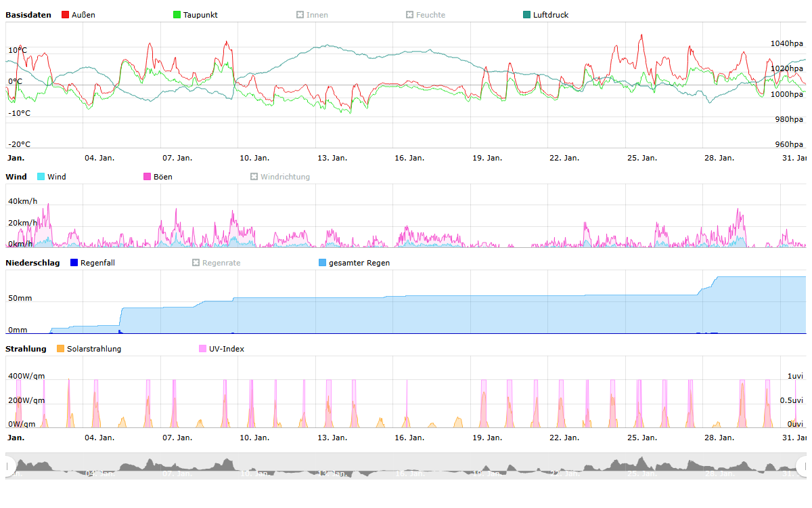Click the 16. Jan. label below Basisdaten chart

click(409, 158)
